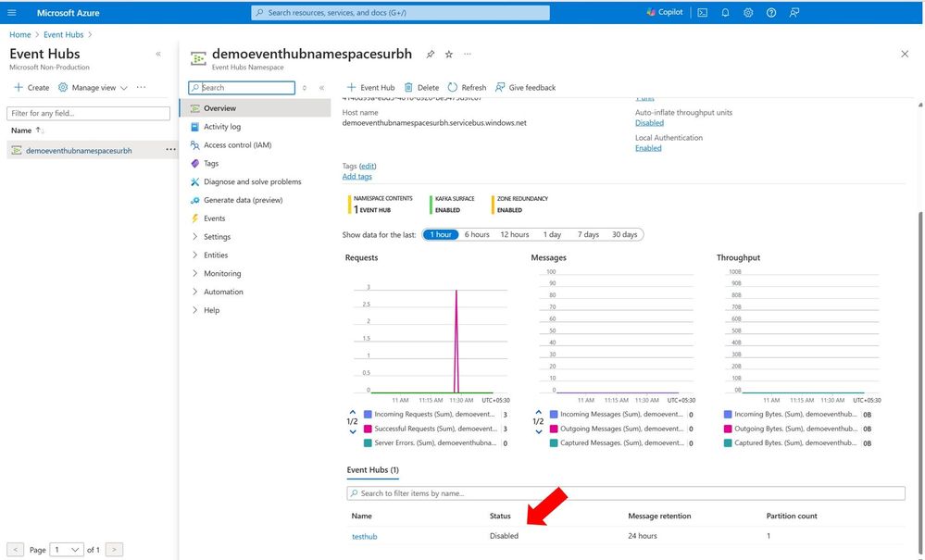This screenshot has width=925, height=560.
Task: Open Copilot in the top bar
Action: 665,12
